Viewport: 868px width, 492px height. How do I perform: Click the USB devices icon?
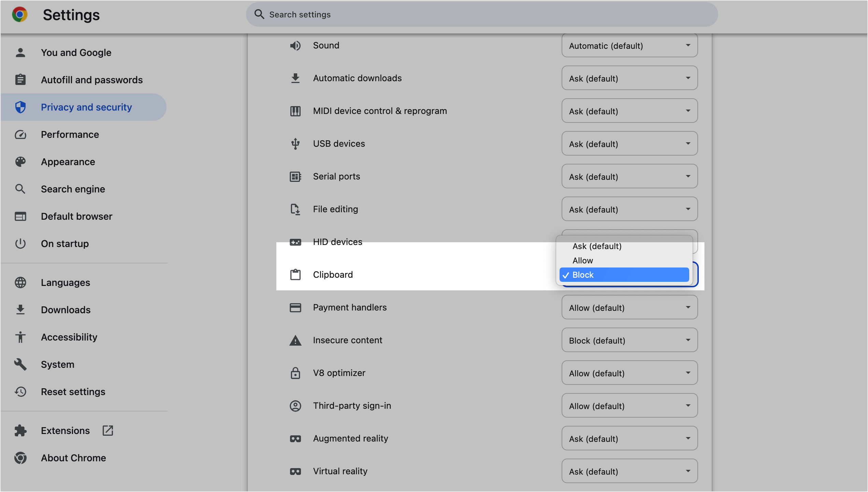point(295,143)
